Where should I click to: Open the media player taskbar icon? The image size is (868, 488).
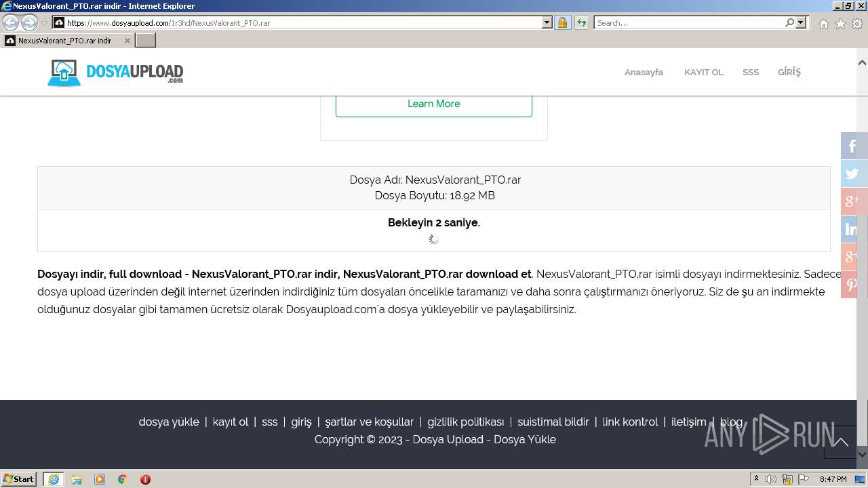(100, 479)
